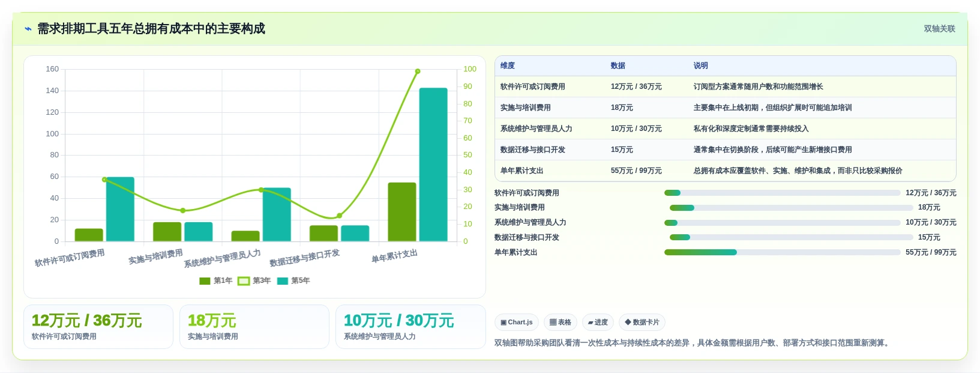Click the 实施与培训费用 table row name

(526, 108)
